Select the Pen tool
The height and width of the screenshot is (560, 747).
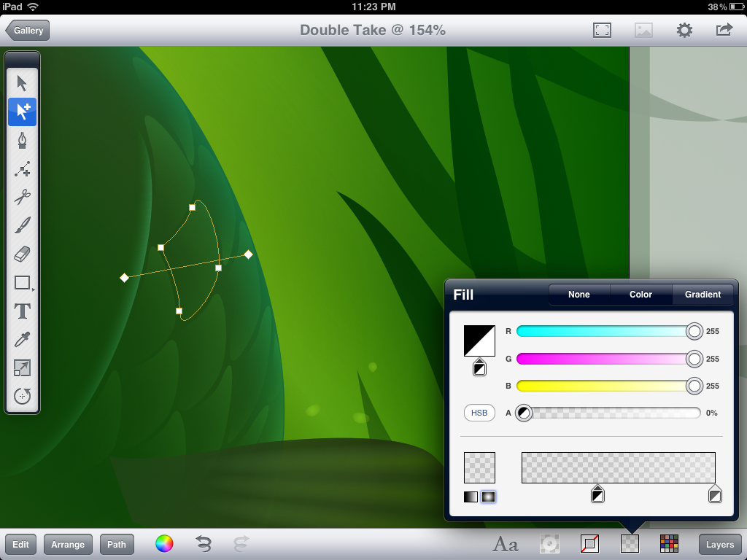pos(22,141)
